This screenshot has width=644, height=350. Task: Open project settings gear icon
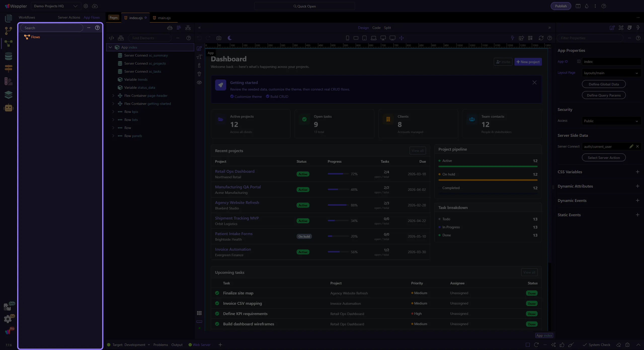86,6
